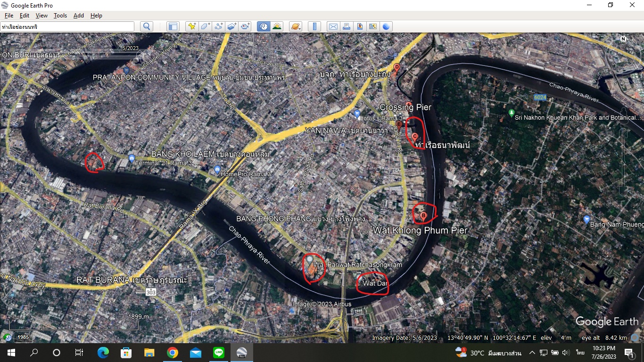
Task: Add an image overlay
Action: coord(231,26)
